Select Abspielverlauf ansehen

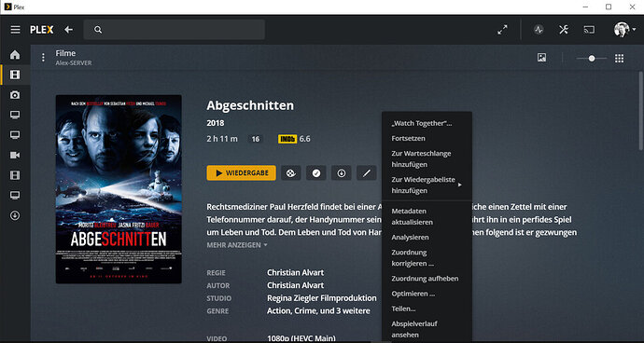[427, 329]
